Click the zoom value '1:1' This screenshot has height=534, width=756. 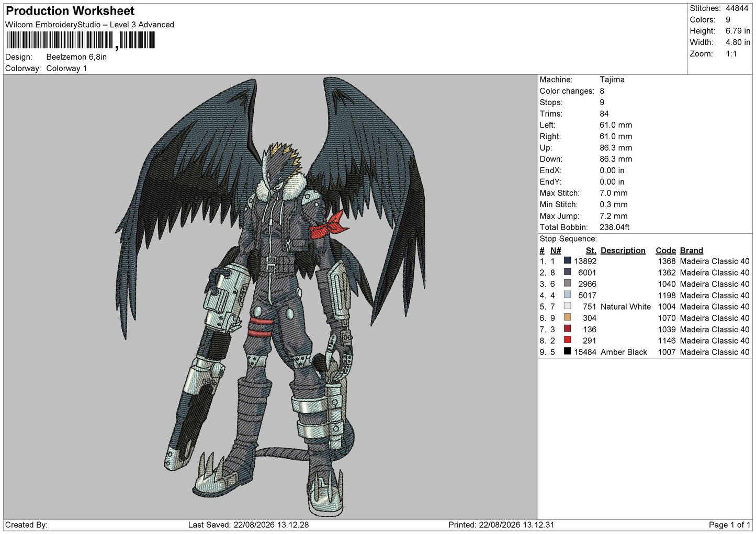[x=731, y=54]
